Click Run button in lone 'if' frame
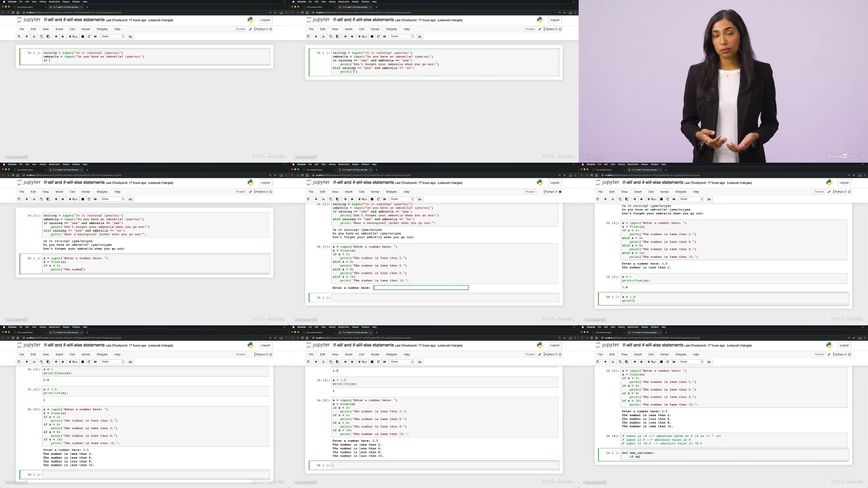868x488 pixels. 73,36
